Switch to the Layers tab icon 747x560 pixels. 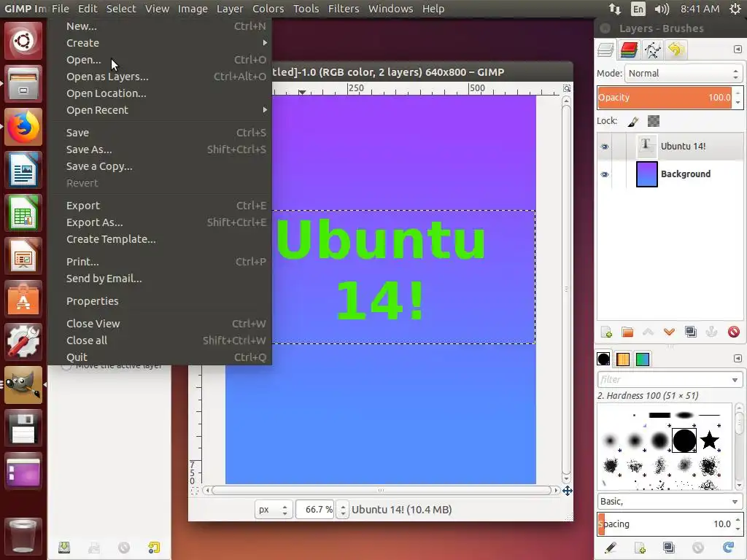click(x=605, y=50)
